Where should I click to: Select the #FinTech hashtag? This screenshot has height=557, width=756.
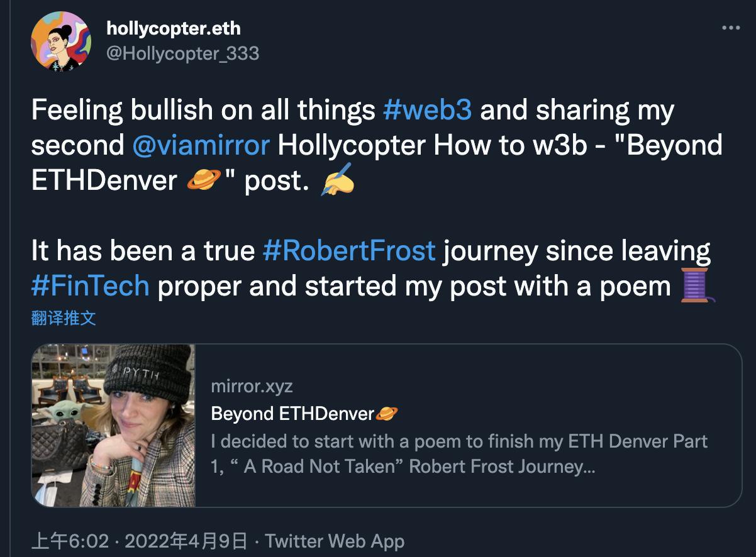(90, 286)
